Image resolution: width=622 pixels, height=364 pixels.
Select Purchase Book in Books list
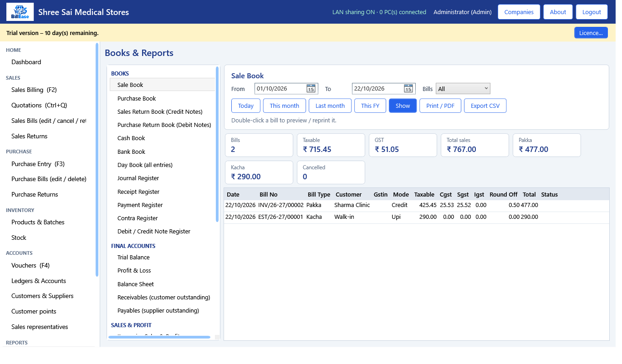pos(137,98)
